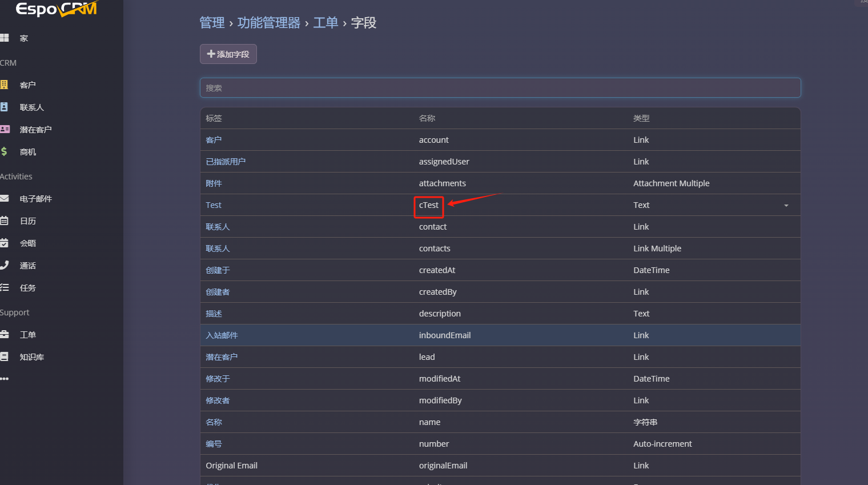Open the 电子邮件 envelope icon
868x485 pixels.
[x=5, y=199]
